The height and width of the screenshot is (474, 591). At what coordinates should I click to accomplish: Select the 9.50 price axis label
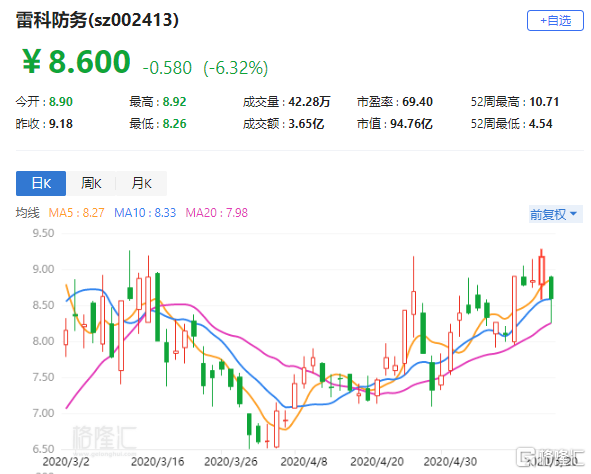[x=43, y=233]
